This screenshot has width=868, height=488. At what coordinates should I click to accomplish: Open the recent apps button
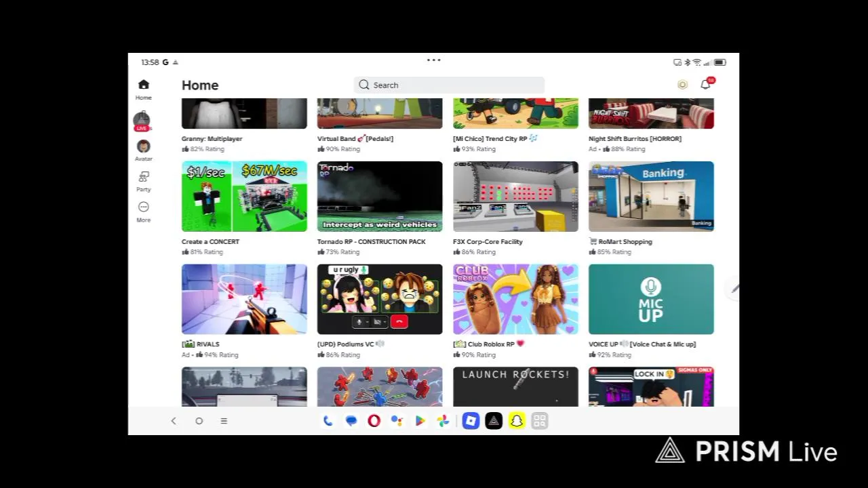[x=224, y=421]
